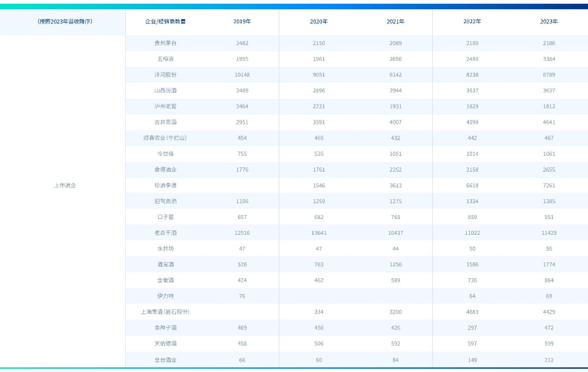Select the 皇台酒业 row name
Viewport: 588px width, 372px height.
coord(166,359)
